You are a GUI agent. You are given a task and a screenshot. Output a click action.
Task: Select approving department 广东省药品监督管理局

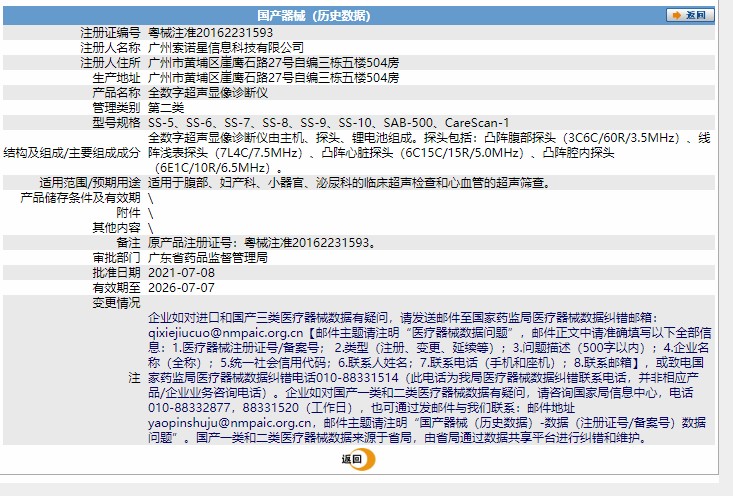coord(208,257)
